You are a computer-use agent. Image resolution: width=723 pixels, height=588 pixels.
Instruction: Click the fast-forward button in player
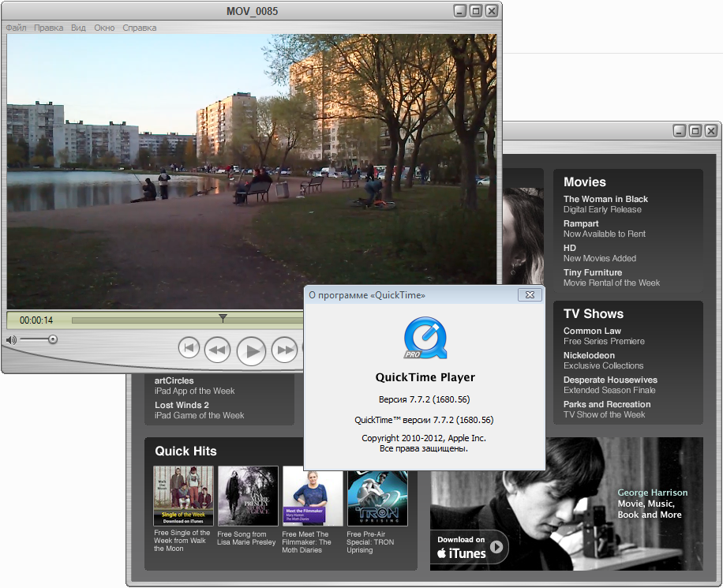(x=284, y=350)
